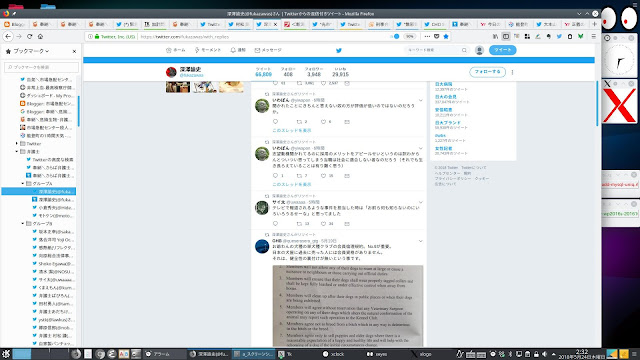Click the ツイート count 66,609
640x360 pixels.
(x=263, y=72)
